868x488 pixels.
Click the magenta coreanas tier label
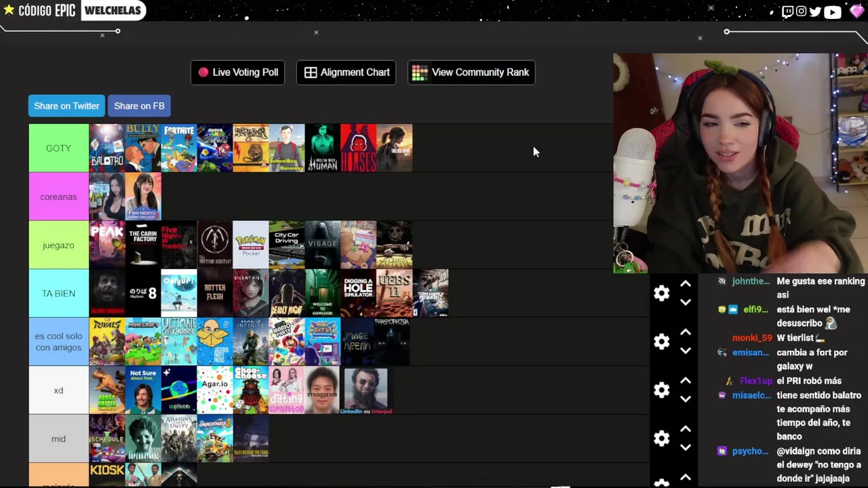[x=58, y=197]
